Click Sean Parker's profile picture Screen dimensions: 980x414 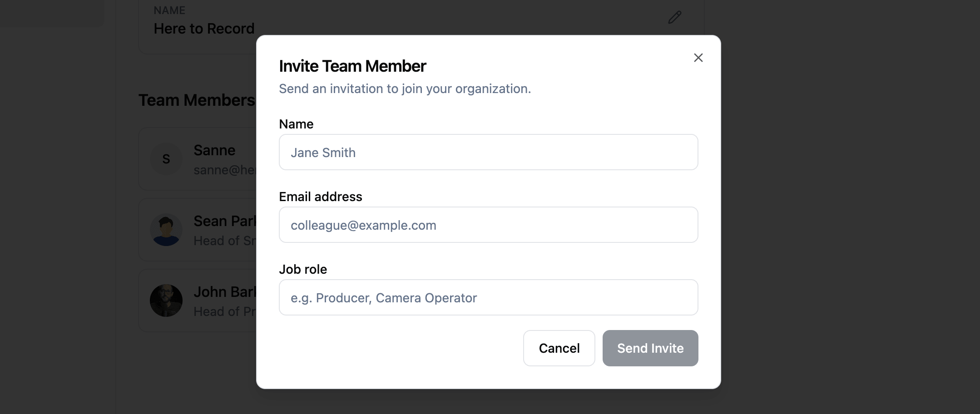coord(166,230)
